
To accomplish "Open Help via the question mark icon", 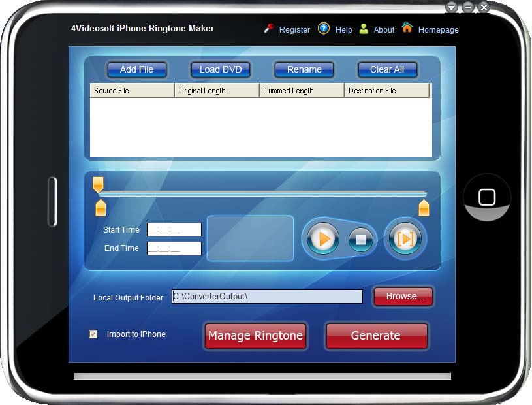I will 324,29.
